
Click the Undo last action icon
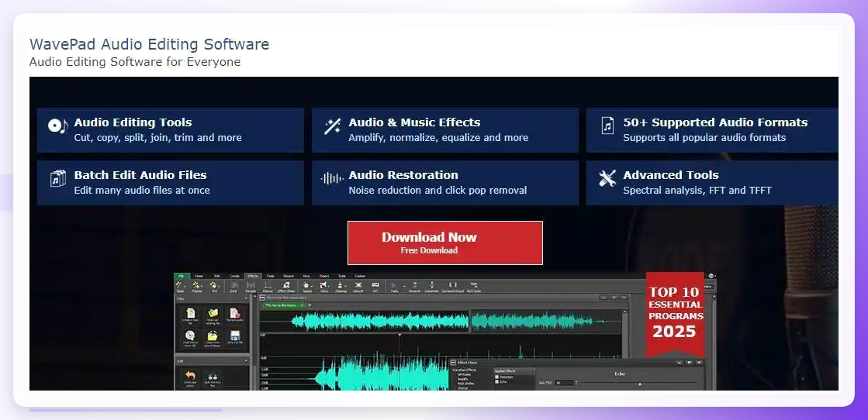point(190,374)
